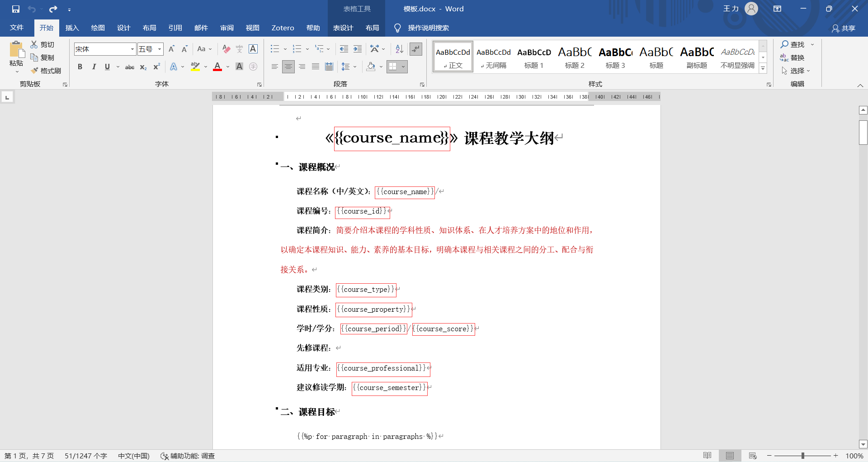This screenshot has height=462, width=868.
Task: Apply the 标题 1 style
Action: click(x=534, y=57)
